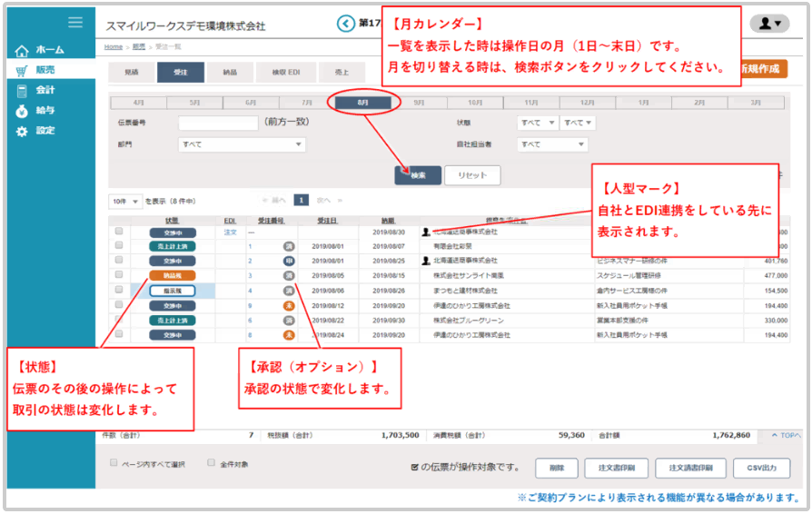Image resolution: width=812 pixels, height=514 pixels.
Task: Click the previous fiscal period arrow icon
Action: 344,24
